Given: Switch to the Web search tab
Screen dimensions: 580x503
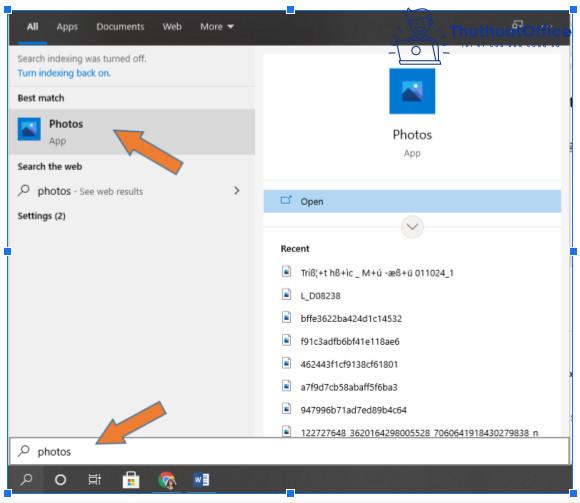Looking at the screenshot, I should [172, 27].
